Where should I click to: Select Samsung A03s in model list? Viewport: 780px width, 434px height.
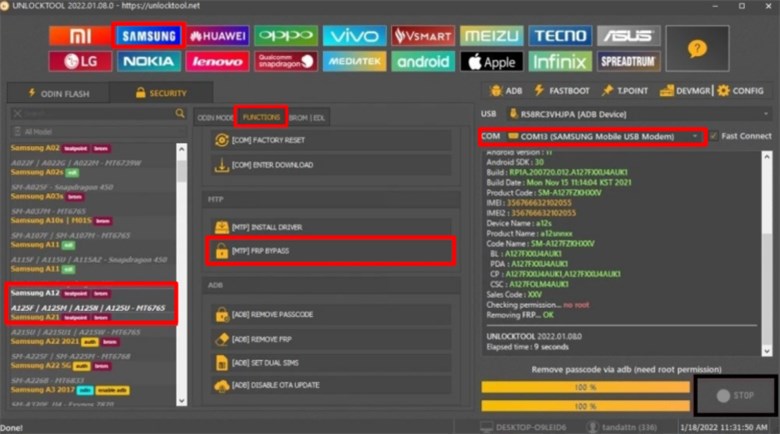(37, 196)
